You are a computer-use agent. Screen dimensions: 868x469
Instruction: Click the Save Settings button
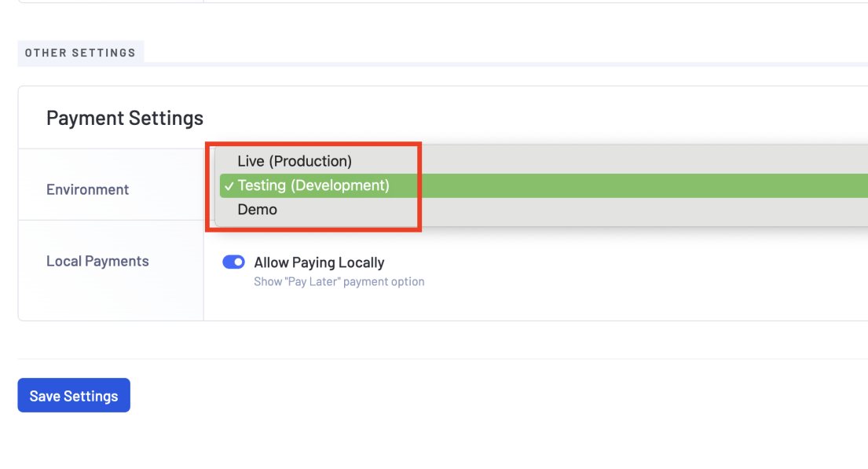tap(74, 395)
